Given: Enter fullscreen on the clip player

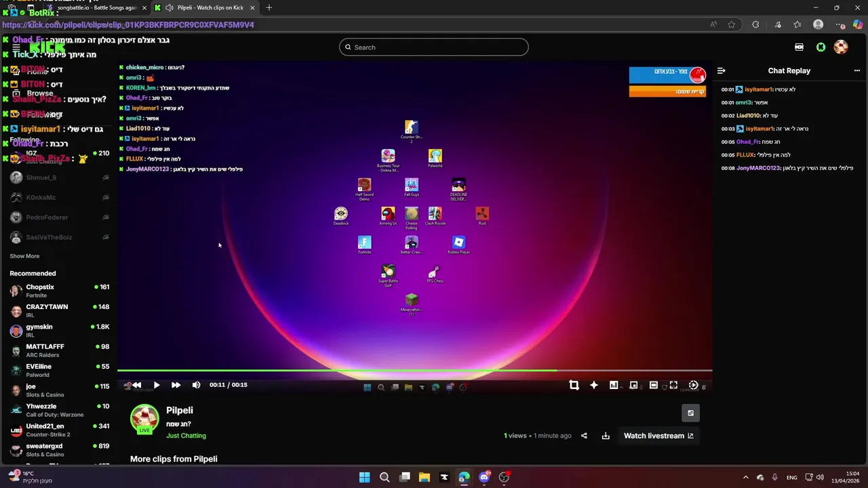Looking at the screenshot, I should [673, 385].
